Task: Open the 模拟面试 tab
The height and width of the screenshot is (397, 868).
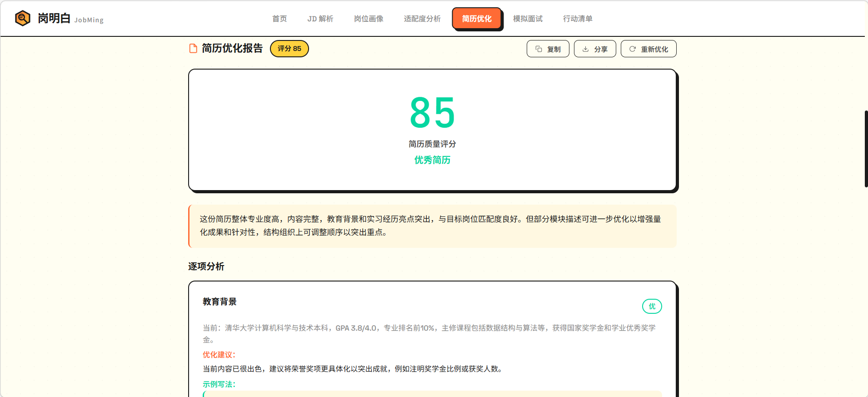Action: tap(528, 19)
